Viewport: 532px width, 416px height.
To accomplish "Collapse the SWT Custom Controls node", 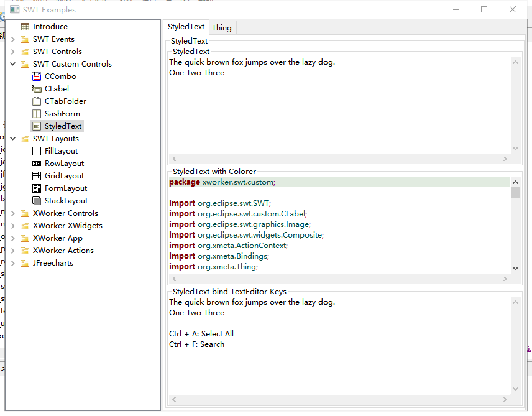I will tap(13, 64).
